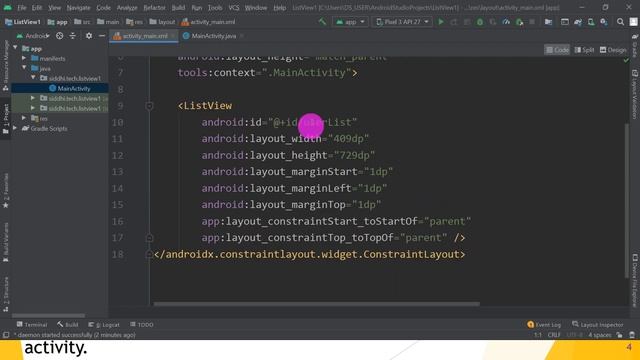640x360 pixels.
Task: Click the editor vertical scrollbar
Action: pyautogui.click(x=627, y=200)
